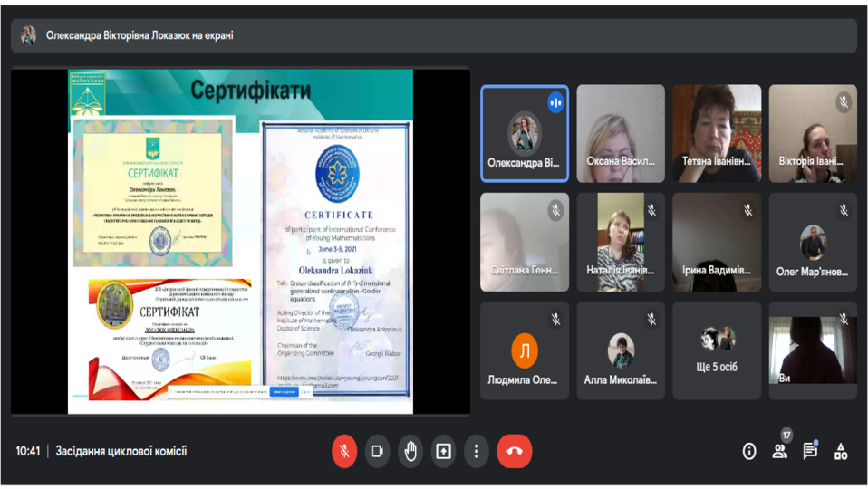
Task: Turn on the camera button
Action: (377, 451)
